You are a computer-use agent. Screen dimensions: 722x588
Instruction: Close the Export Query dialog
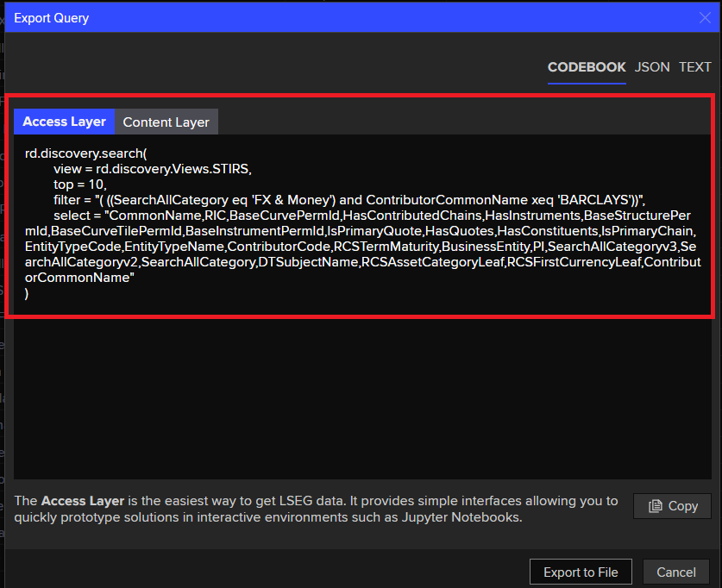coord(705,18)
